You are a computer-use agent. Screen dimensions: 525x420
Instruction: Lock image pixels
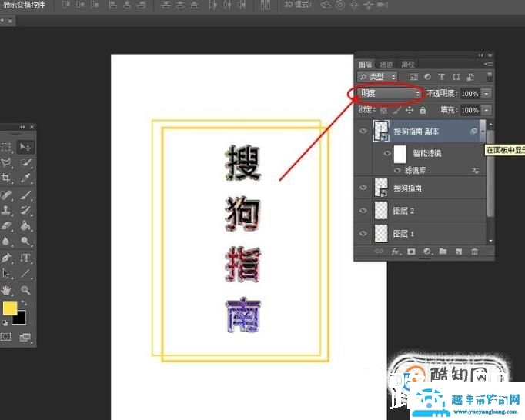point(396,110)
